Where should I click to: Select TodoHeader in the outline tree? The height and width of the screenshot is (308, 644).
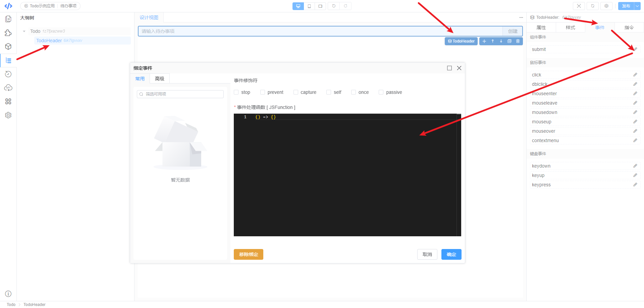point(83,41)
